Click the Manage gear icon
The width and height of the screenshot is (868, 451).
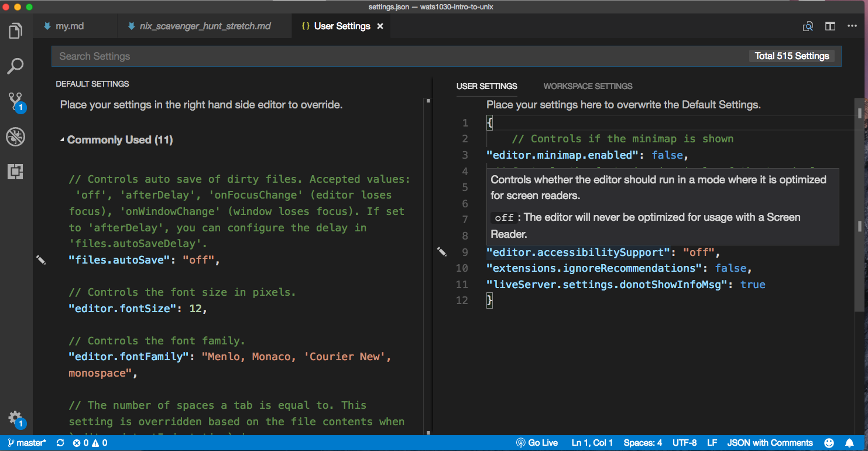15,418
